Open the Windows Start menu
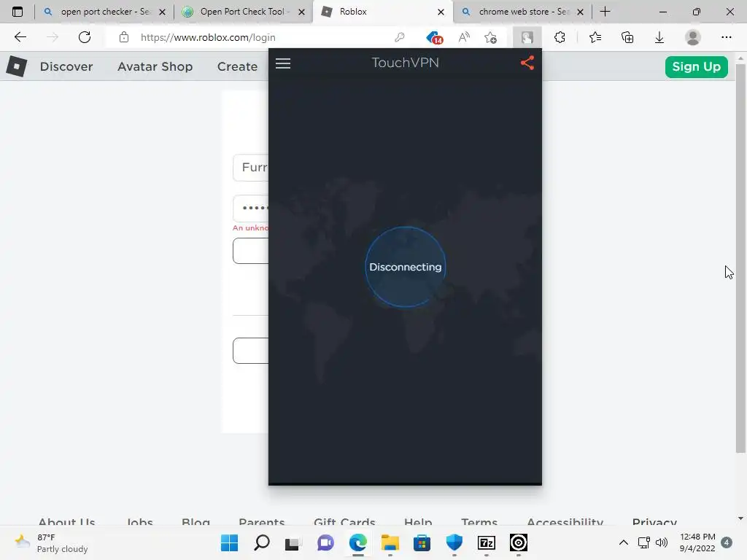Viewport: 747px width, 560px height. (229, 542)
